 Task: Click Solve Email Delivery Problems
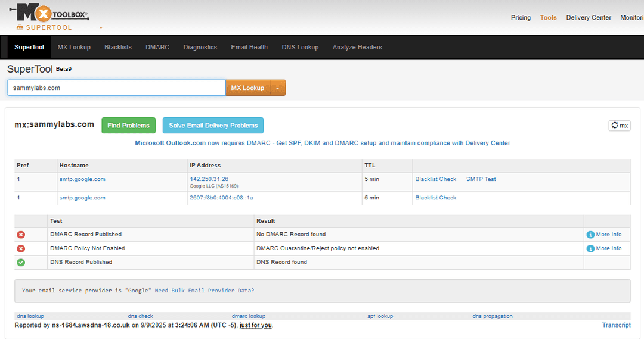coord(213,125)
